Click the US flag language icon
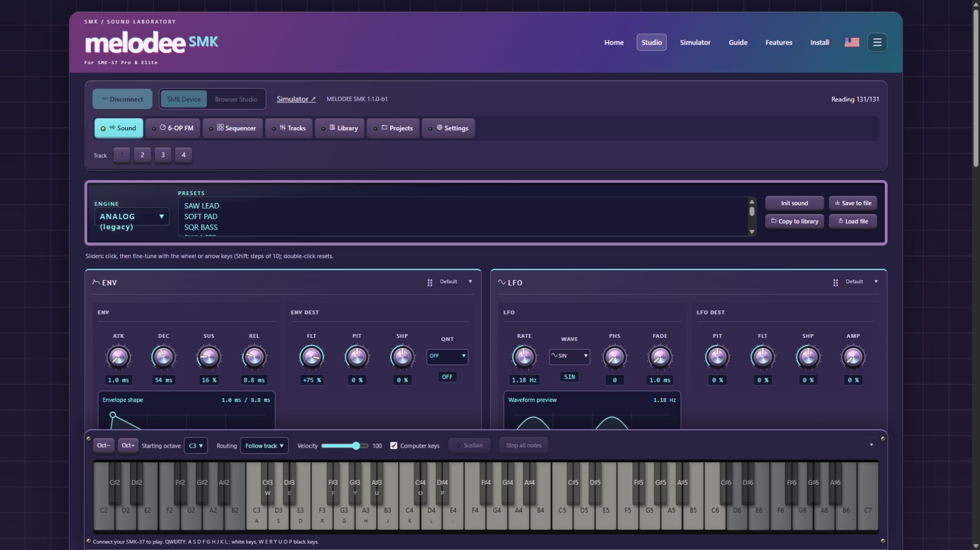This screenshot has width=980, height=550. pyautogui.click(x=852, y=42)
